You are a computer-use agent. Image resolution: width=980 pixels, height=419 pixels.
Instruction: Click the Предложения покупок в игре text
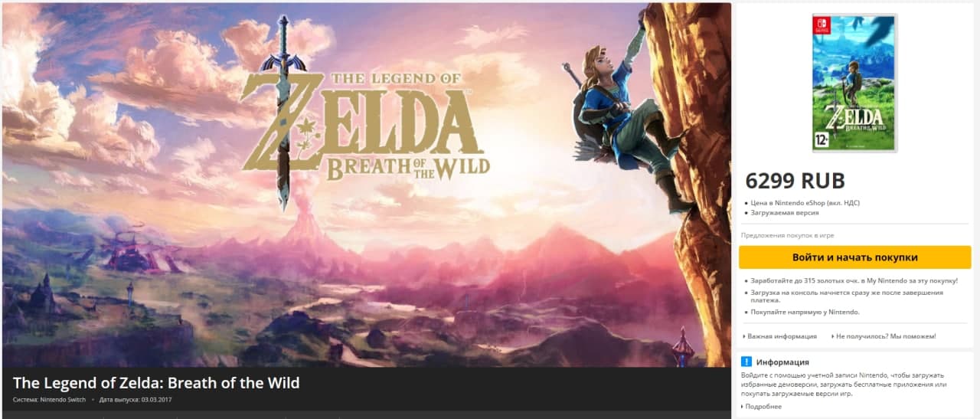click(x=787, y=235)
